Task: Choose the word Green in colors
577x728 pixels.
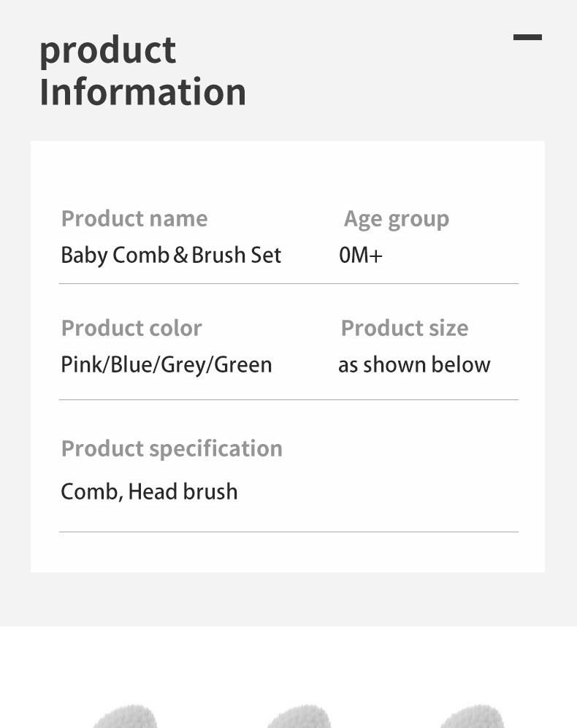Action: point(243,364)
